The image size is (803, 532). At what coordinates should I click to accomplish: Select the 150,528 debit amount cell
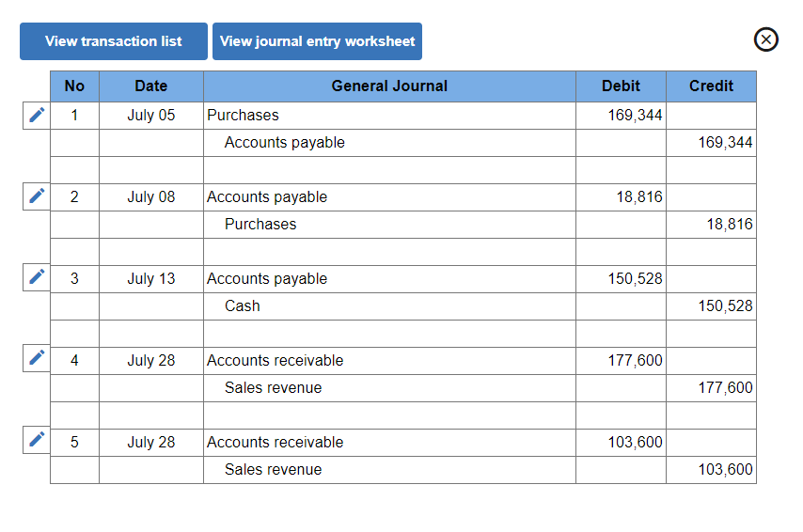click(x=621, y=279)
